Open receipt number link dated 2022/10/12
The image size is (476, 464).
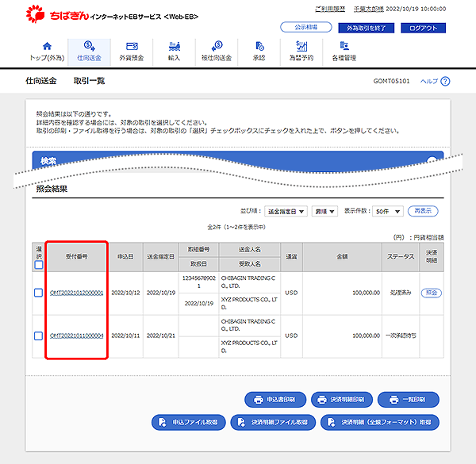pyautogui.click(x=76, y=293)
